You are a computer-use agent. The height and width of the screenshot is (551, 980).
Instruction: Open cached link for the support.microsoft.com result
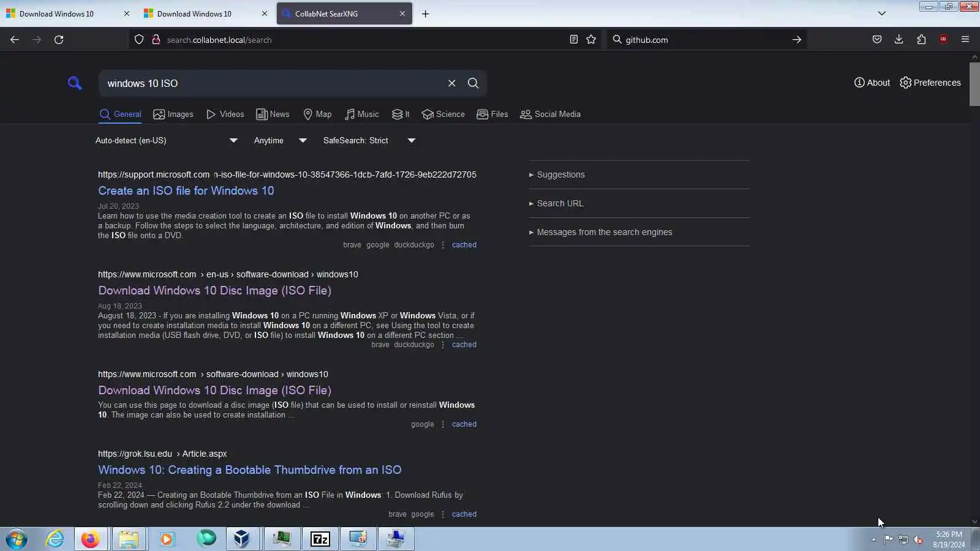tap(464, 245)
